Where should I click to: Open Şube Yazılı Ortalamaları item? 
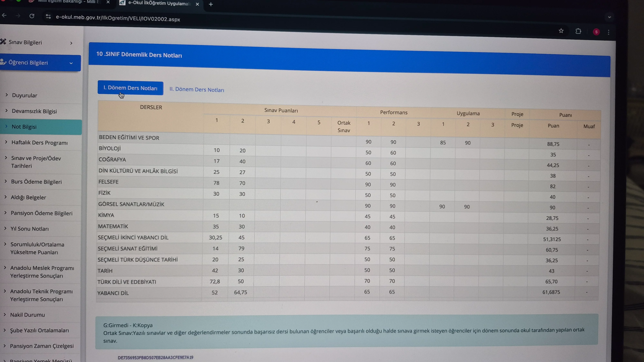point(39,330)
